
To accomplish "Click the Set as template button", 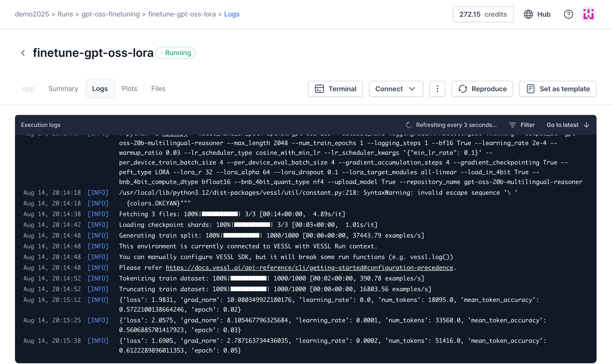I will (x=558, y=89).
